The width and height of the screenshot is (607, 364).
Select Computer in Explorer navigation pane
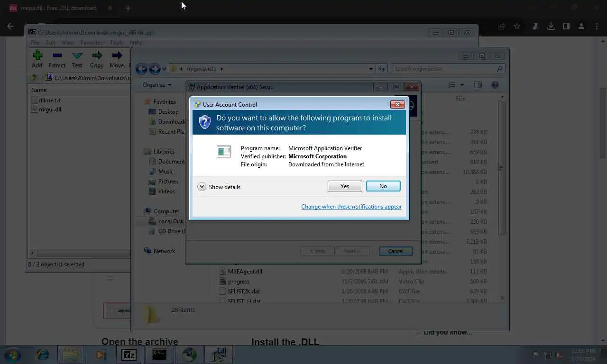pyautogui.click(x=166, y=211)
